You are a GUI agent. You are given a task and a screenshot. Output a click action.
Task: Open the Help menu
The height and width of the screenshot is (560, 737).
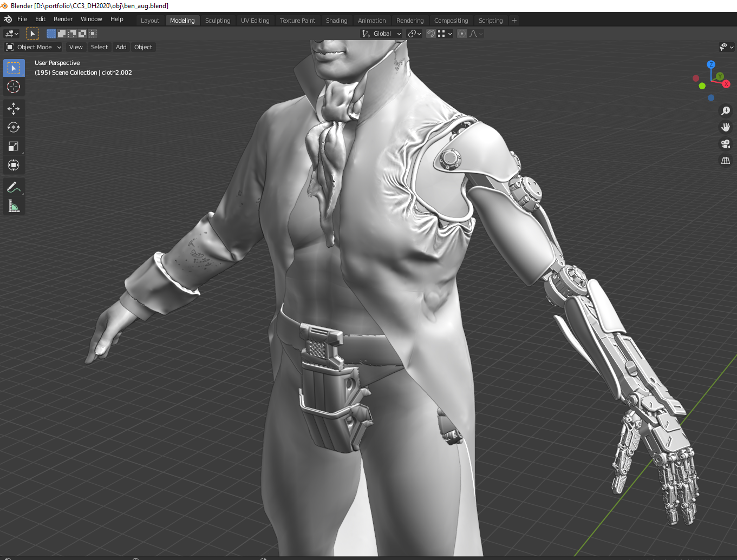pos(117,19)
